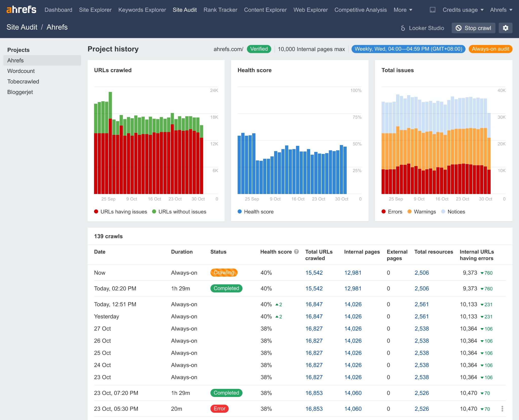The image size is (519, 420).
Task: Click the Stop crawl icon button
Action: (459, 28)
